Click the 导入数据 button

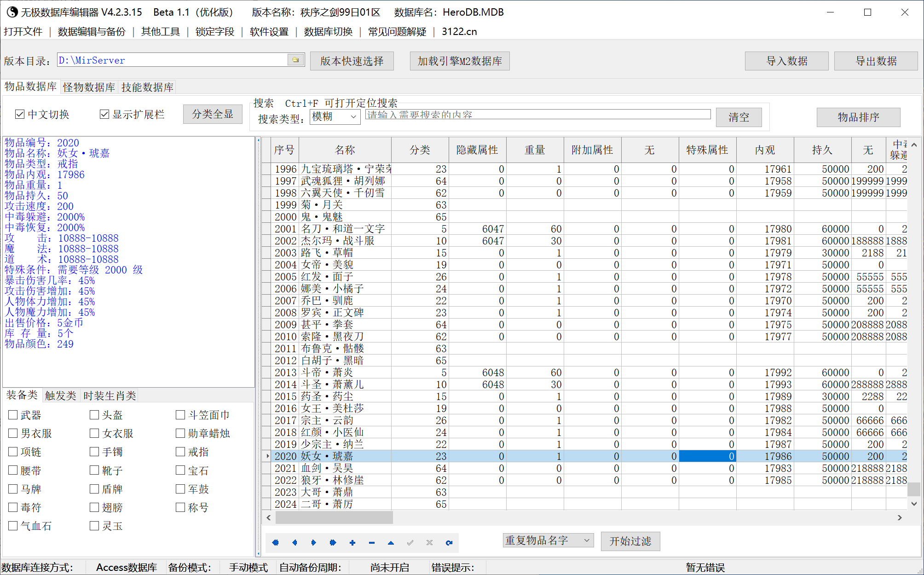click(787, 61)
